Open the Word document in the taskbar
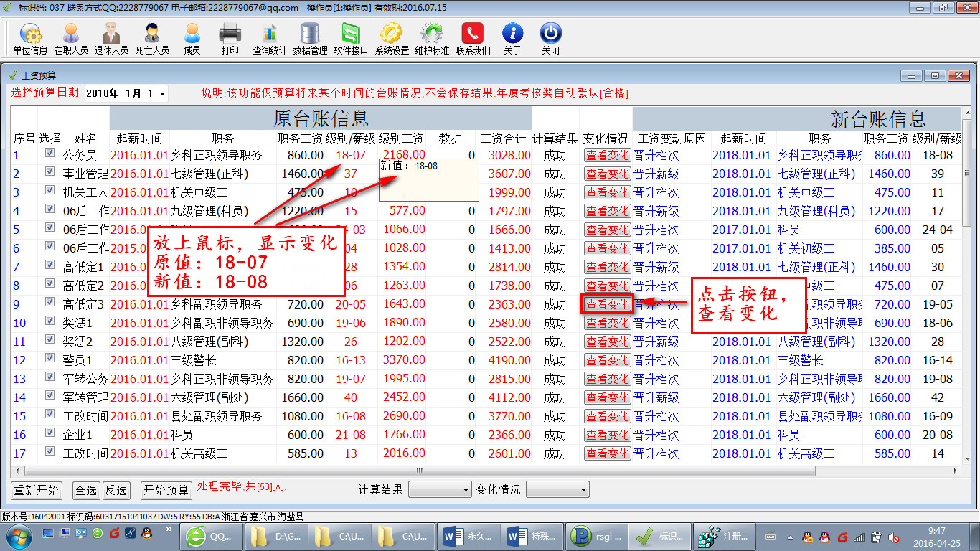Viewport: 980px width, 551px height. [464, 536]
